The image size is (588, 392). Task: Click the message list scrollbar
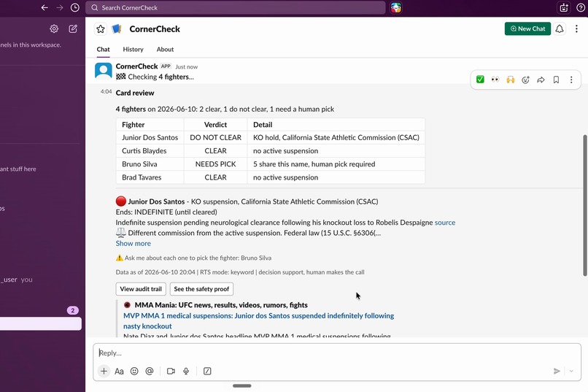585,206
